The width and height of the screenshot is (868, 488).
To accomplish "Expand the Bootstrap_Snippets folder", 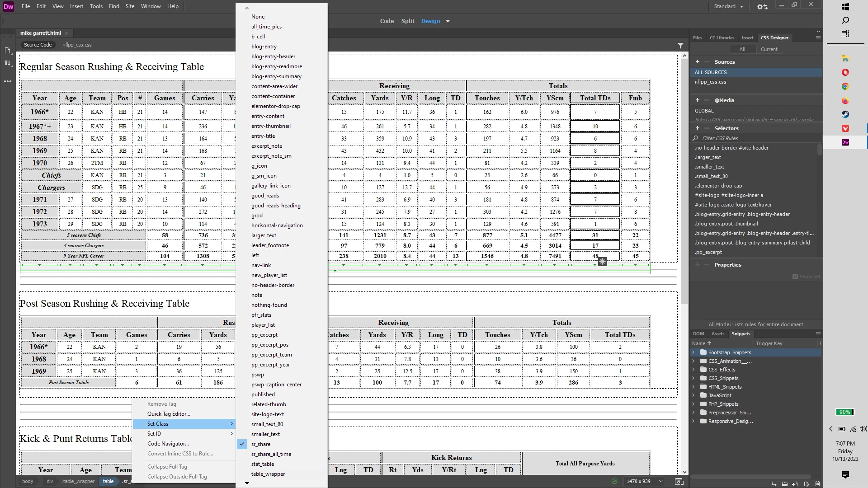I will click(x=693, y=352).
